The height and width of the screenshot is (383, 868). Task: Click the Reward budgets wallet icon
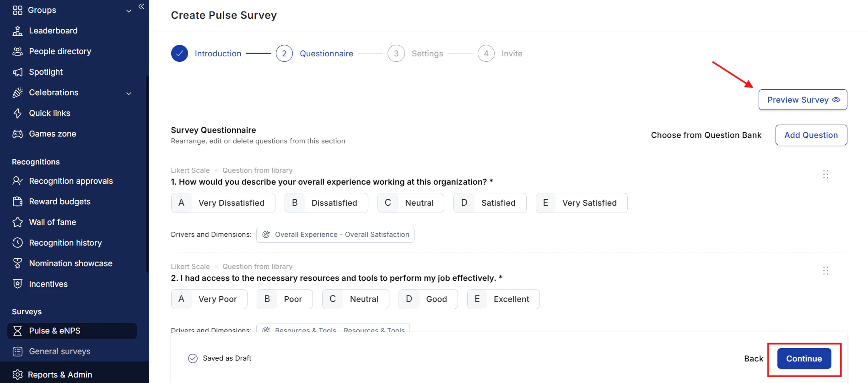[x=17, y=202]
